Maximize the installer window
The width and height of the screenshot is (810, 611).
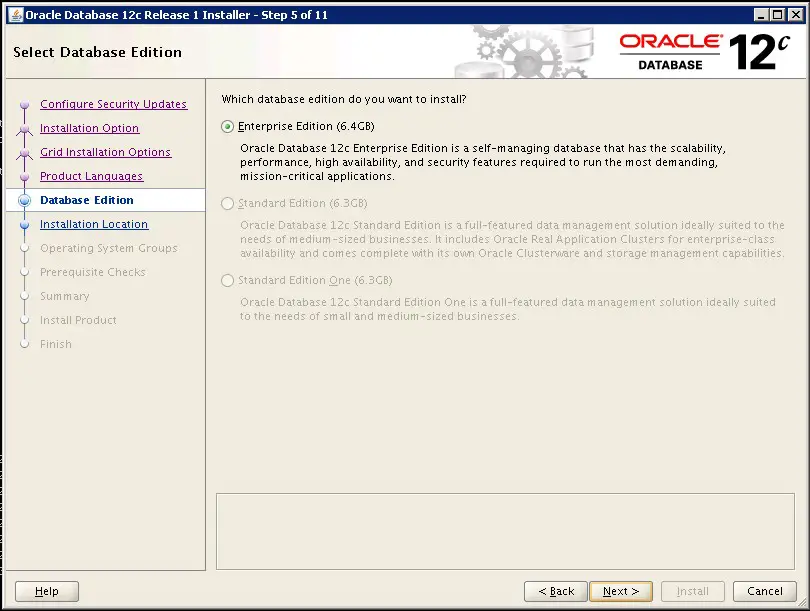tap(778, 15)
